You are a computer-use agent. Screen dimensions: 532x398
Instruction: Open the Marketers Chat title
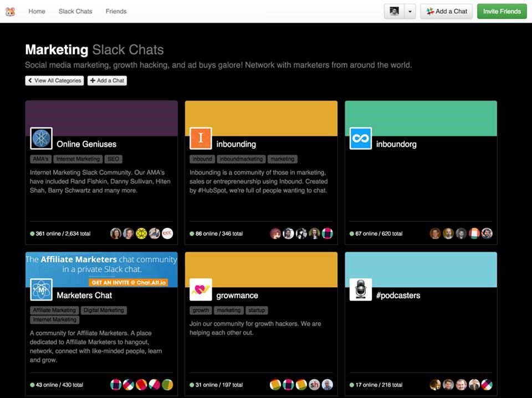84,295
